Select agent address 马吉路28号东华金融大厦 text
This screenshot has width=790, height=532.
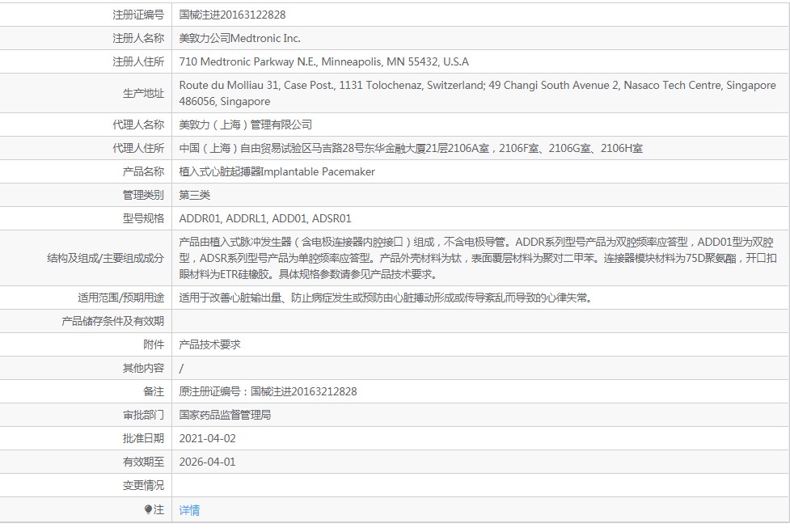[x=369, y=148]
